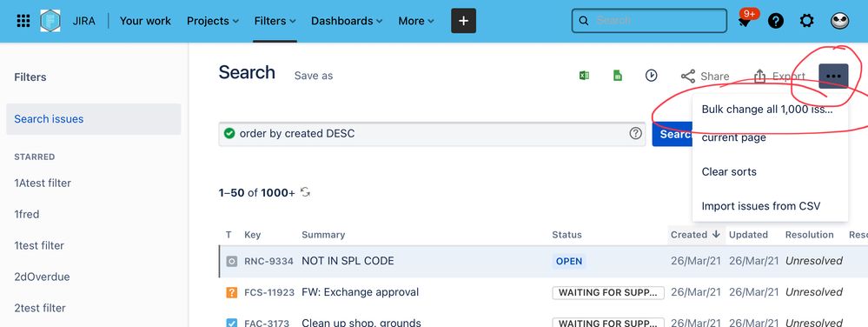Sort by the Status column header
The image size is (868, 327).
pos(567,235)
